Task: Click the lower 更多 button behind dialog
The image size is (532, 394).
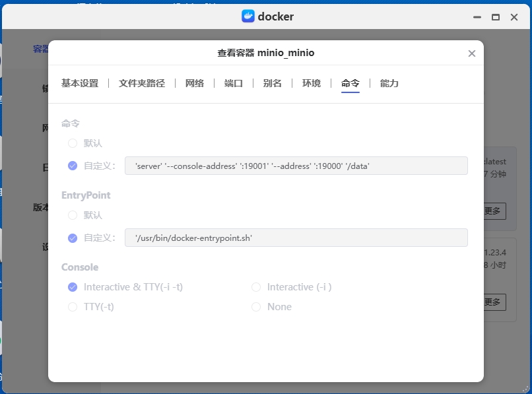Action: click(x=494, y=302)
